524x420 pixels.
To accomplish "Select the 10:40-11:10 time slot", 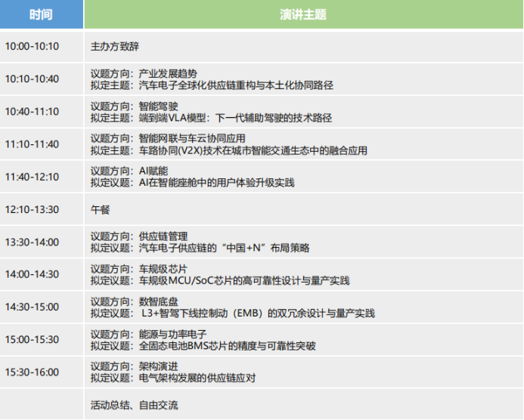I will pyautogui.click(x=32, y=112).
